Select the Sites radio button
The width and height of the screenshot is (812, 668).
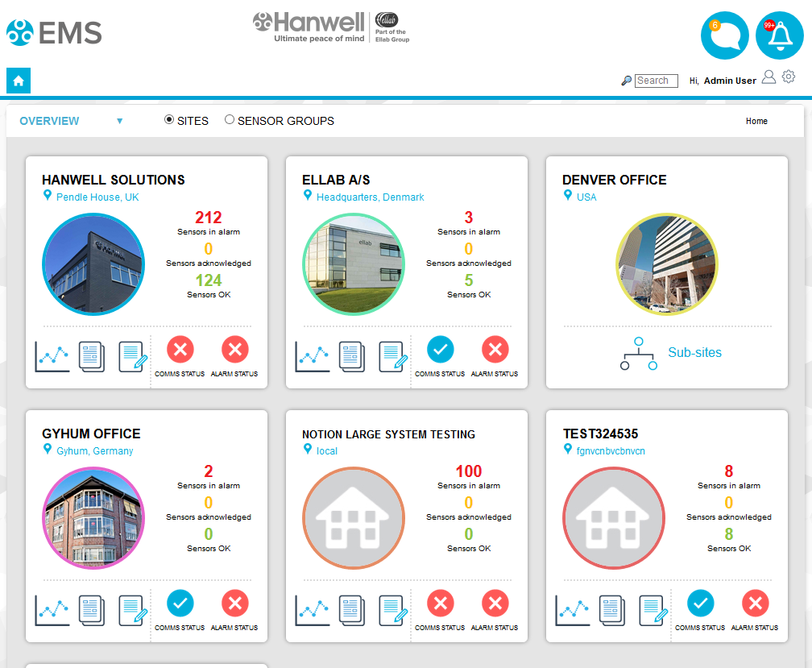pos(169,119)
